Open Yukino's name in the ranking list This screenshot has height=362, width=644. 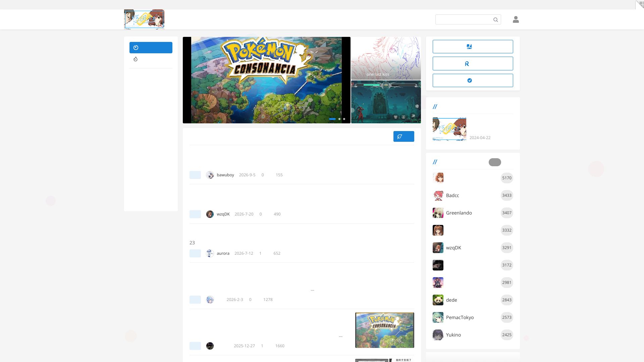(x=453, y=335)
